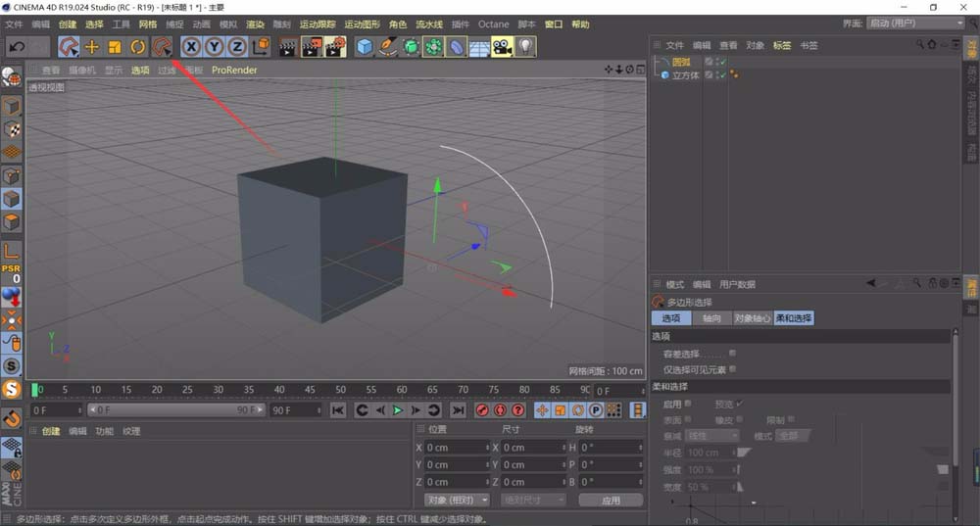
Task: Check the 启用 soft selection checkbox
Action: [x=688, y=404]
